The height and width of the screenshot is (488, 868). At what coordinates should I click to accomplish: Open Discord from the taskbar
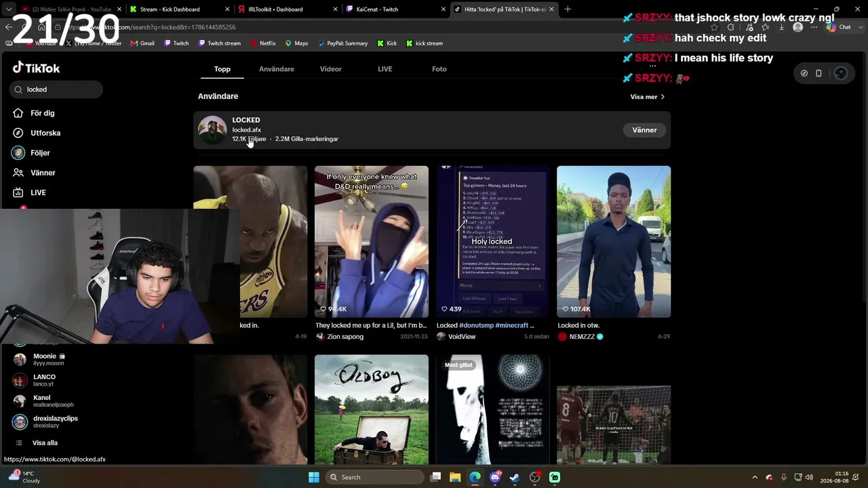coord(495,477)
